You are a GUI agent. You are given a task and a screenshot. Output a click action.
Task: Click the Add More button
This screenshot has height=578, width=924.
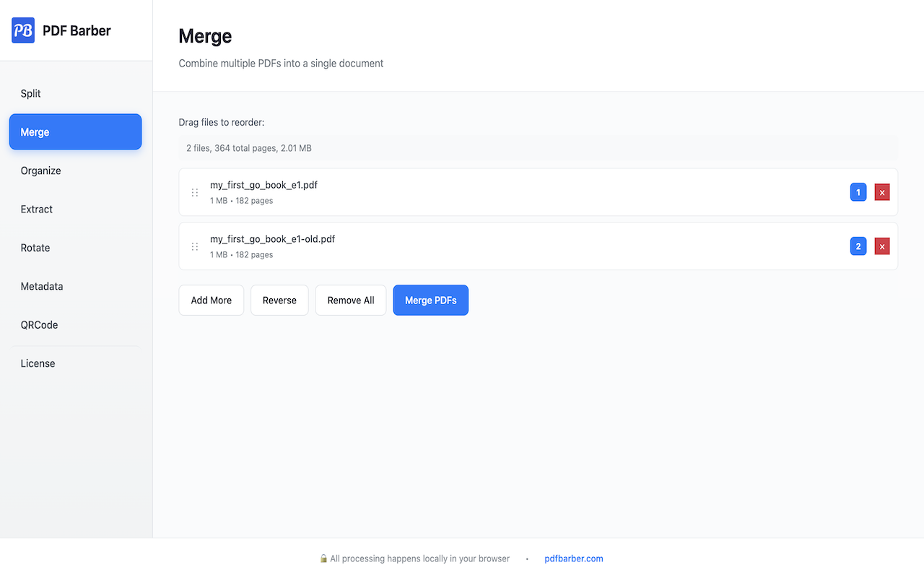click(212, 301)
